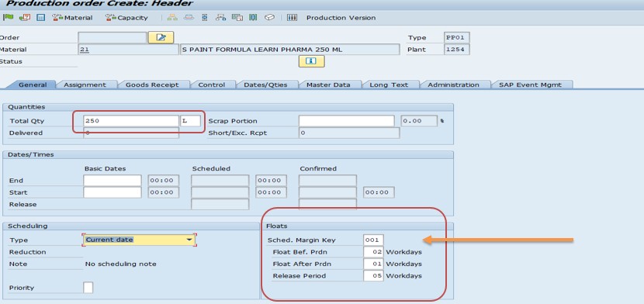Open the Goods Receipt tab
Viewport: 644px width, 304px height.
click(x=152, y=85)
